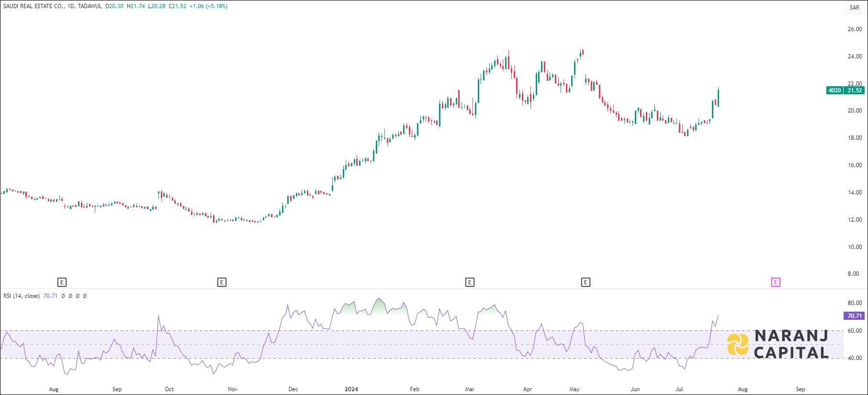Click the 40.00 level on RSI scale
868x395 pixels.
(855, 358)
